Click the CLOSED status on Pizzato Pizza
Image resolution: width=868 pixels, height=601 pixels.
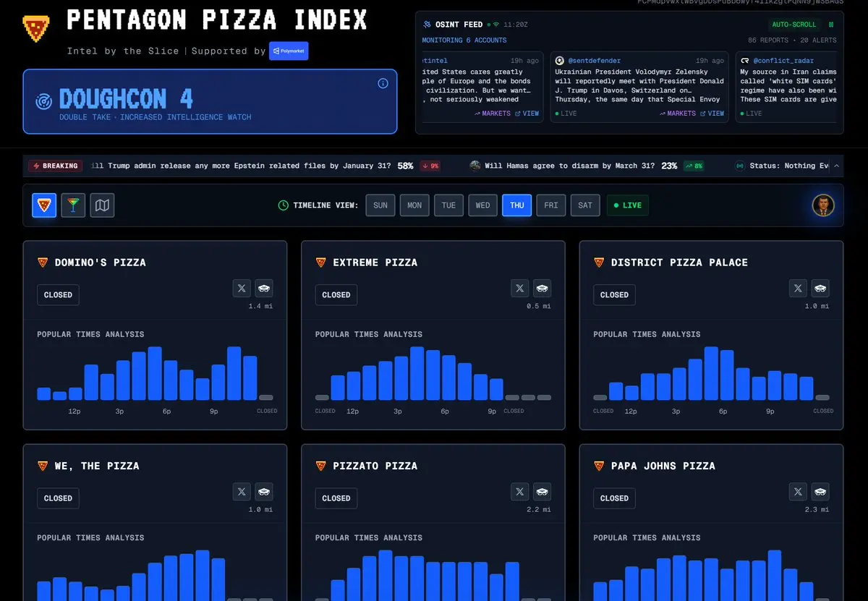click(336, 498)
